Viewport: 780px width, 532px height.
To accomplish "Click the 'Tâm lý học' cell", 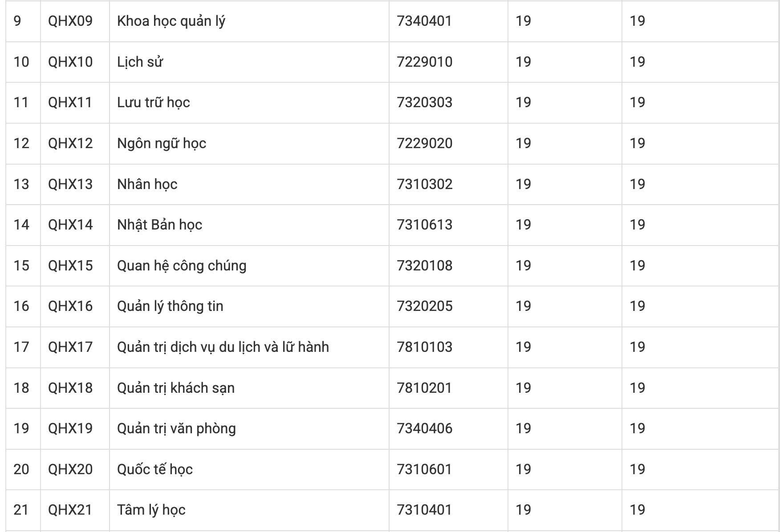I will pyautogui.click(x=249, y=510).
